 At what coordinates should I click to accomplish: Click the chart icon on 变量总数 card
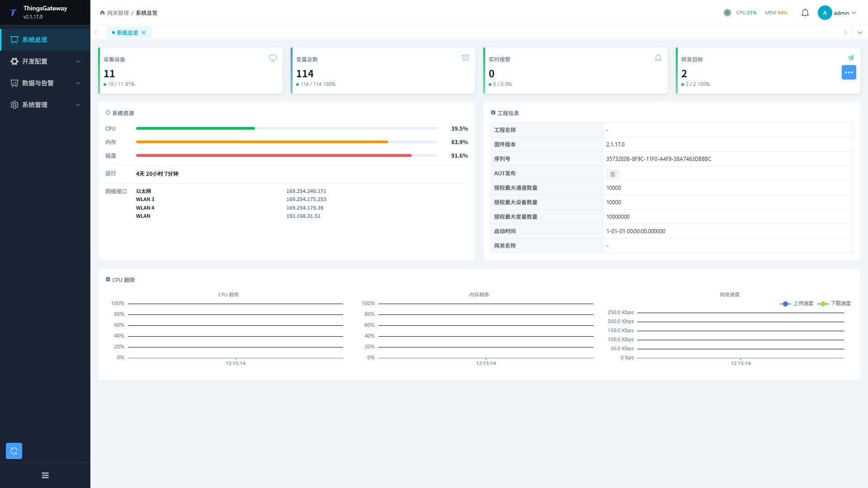point(466,58)
